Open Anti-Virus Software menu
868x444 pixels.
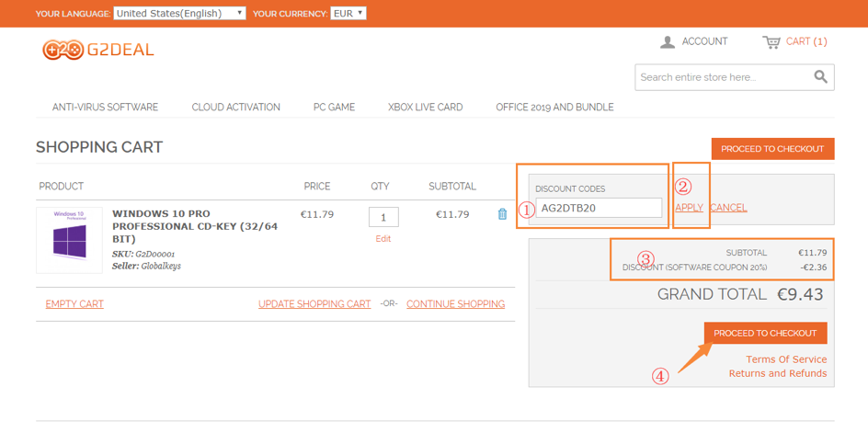(105, 108)
